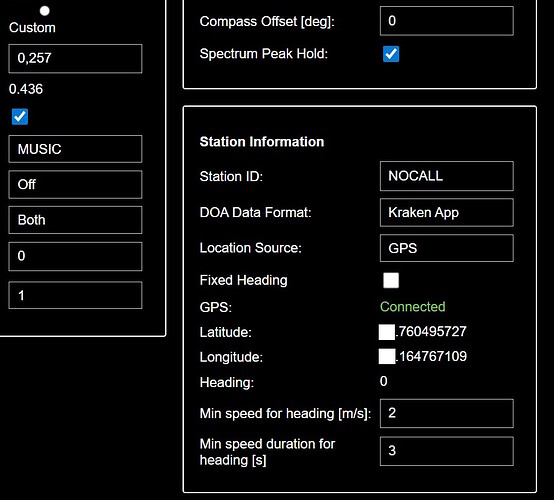This screenshot has height=500, width=554.
Task: Click the Station Information heading
Action: (x=262, y=142)
